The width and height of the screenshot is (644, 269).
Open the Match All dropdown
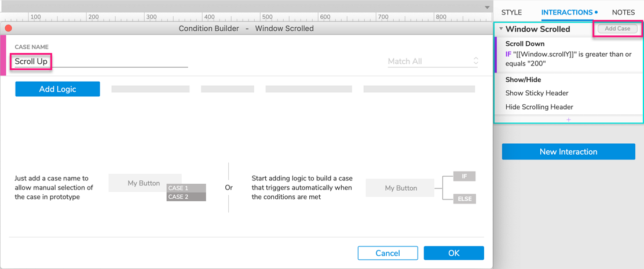pos(433,61)
